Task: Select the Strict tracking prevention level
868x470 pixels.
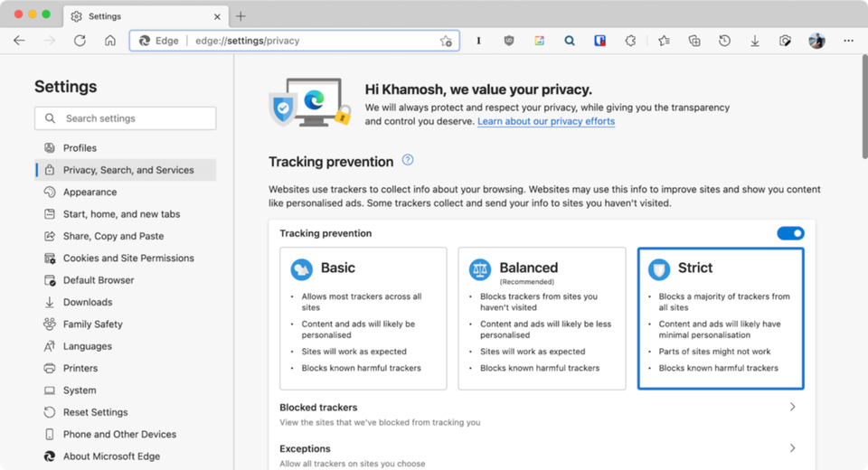Action: click(x=721, y=318)
